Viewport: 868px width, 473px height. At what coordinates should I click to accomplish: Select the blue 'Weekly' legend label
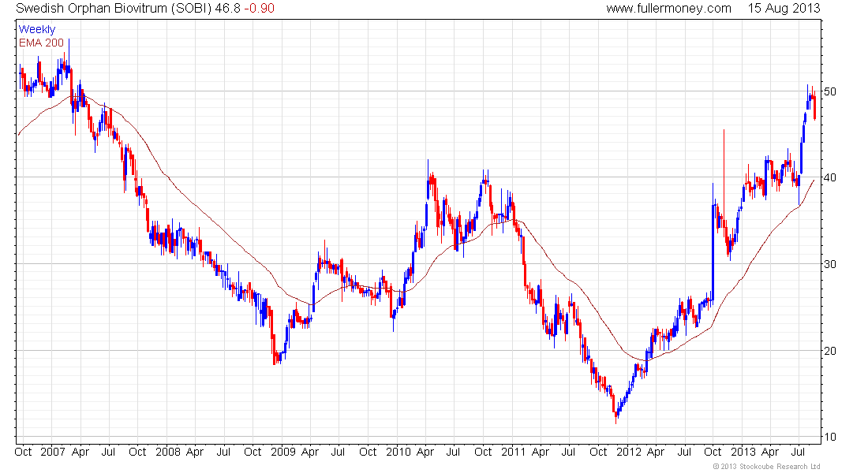[37, 29]
